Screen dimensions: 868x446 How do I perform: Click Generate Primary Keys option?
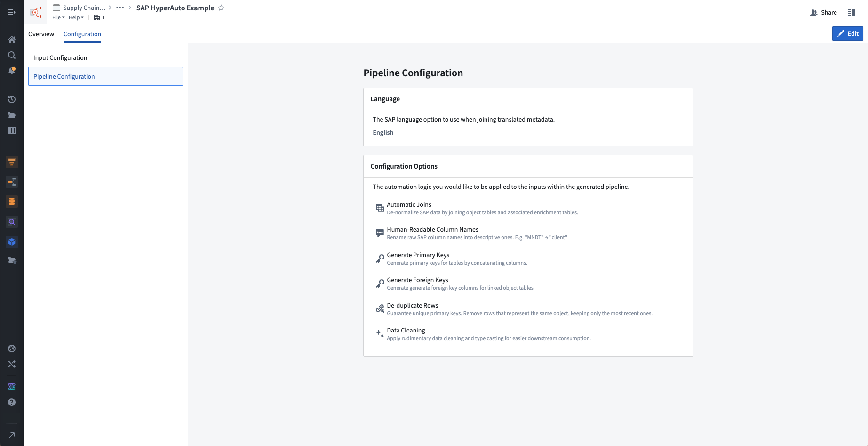(451, 259)
